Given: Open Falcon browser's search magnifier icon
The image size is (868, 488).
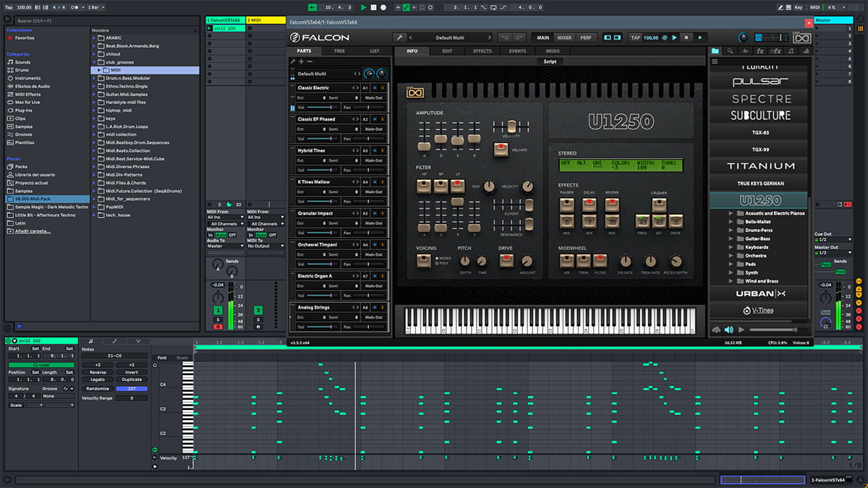Looking at the screenshot, I should tap(730, 51).
